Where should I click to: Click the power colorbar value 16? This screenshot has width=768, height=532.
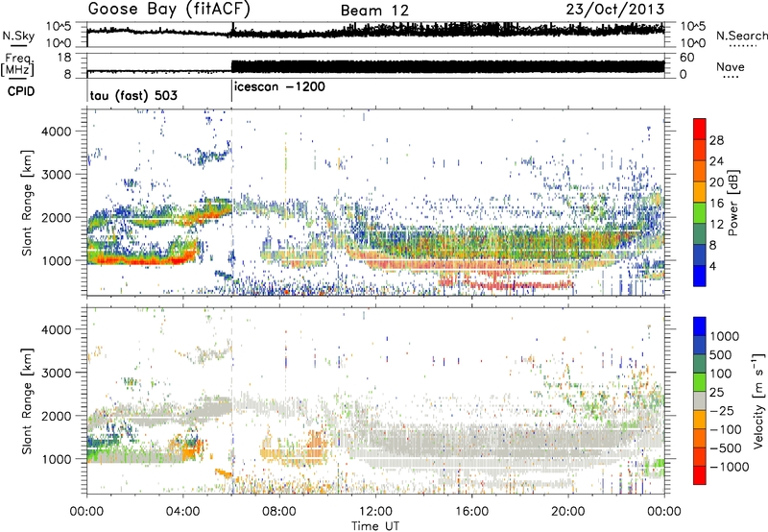pos(716,204)
